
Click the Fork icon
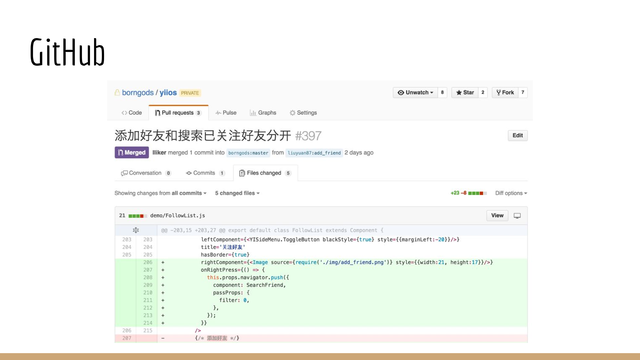(x=498, y=93)
